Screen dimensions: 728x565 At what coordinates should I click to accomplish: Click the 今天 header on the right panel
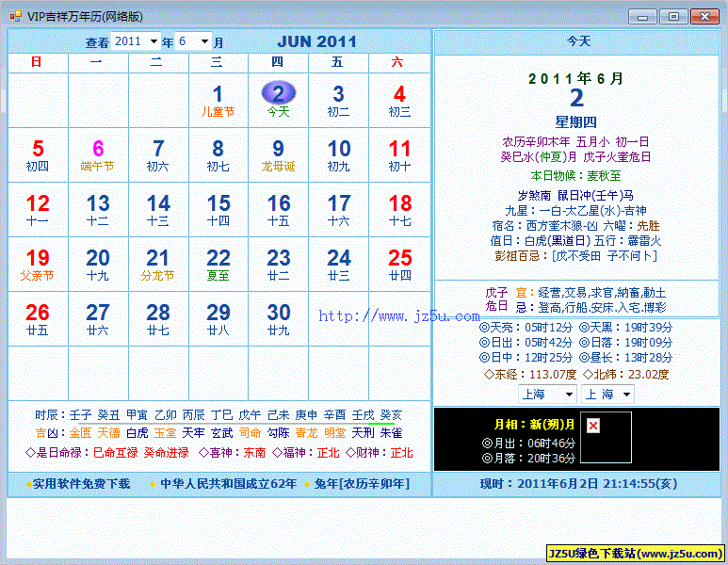(x=578, y=41)
